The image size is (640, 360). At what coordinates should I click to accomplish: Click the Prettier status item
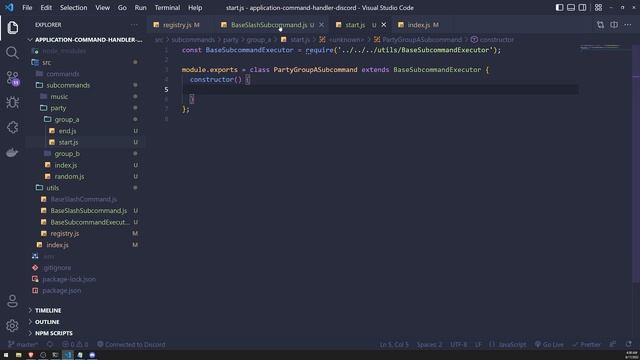[587, 344]
